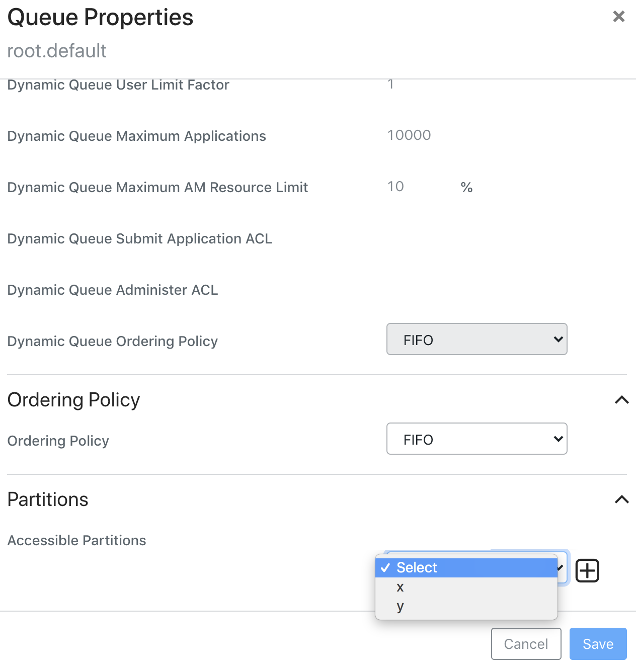Collapse Partitions section using its chevron
Viewport: 636px width, 672px height.
pos(621,499)
